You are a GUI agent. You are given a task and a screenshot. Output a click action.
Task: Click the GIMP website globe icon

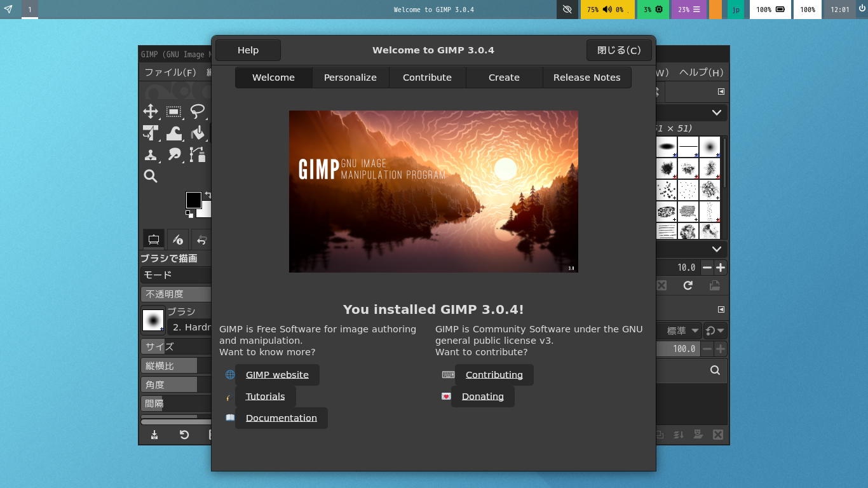(230, 374)
